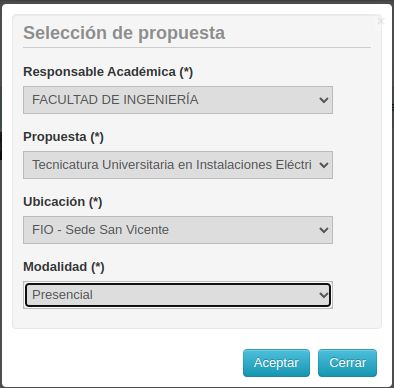Click the chevron arrow next to FIO - Sede San Vicente
This screenshot has height=388, width=394.
324,230
